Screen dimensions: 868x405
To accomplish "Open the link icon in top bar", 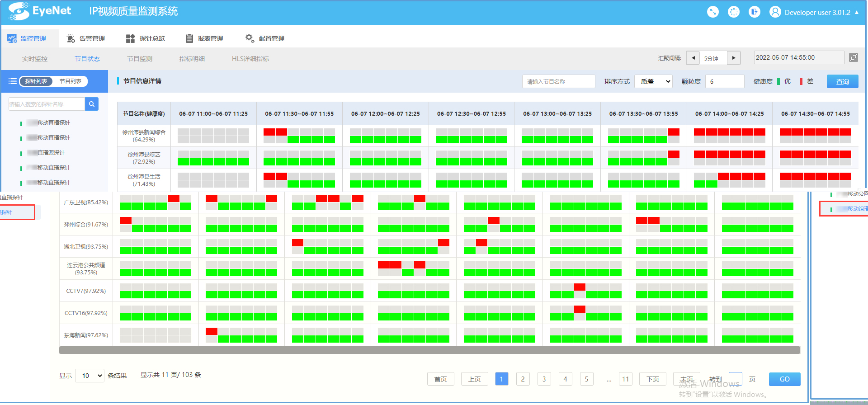I will pyautogui.click(x=713, y=12).
